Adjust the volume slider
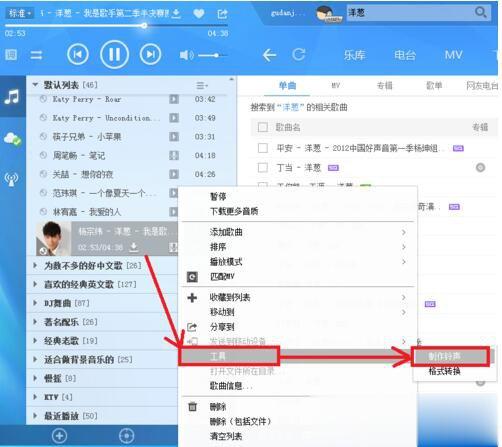 pos(212,55)
